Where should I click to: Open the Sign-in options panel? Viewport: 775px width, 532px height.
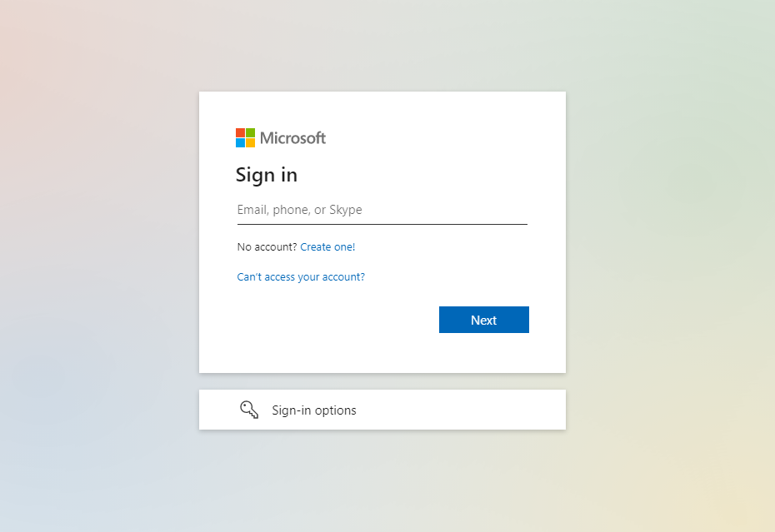pyautogui.click(x=382, y=410)
